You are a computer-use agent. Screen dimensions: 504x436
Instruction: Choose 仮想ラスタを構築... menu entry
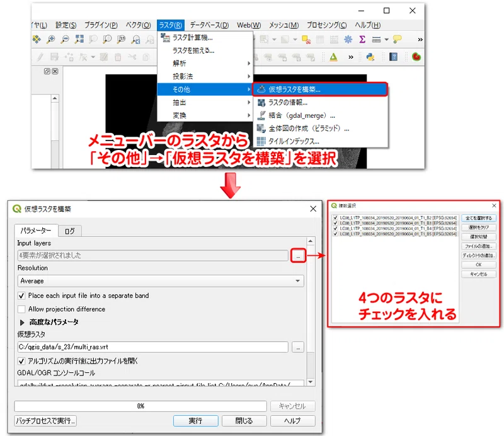(x=320, y=89)
